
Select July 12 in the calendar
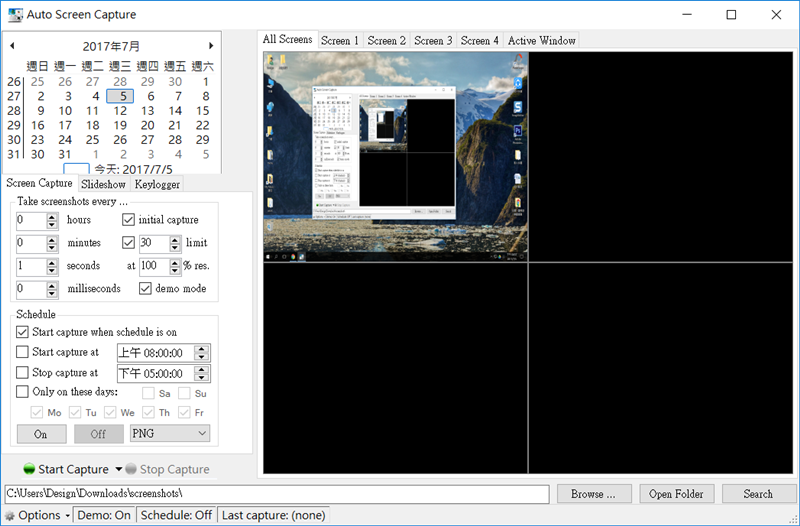(121, 111)
